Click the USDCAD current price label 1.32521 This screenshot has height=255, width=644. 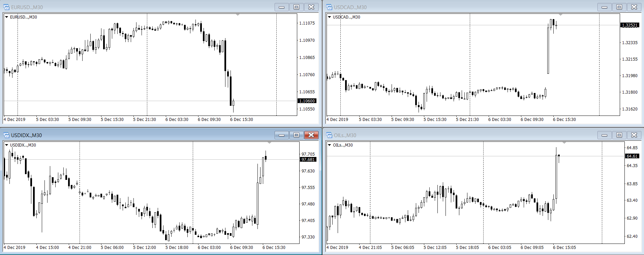tap(630, 25)
